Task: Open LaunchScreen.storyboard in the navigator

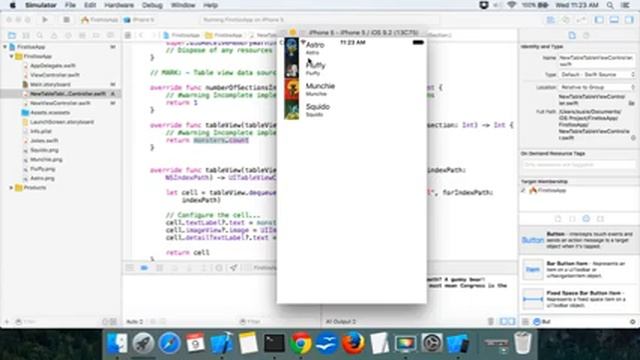Action: click(x=62, y=122)
